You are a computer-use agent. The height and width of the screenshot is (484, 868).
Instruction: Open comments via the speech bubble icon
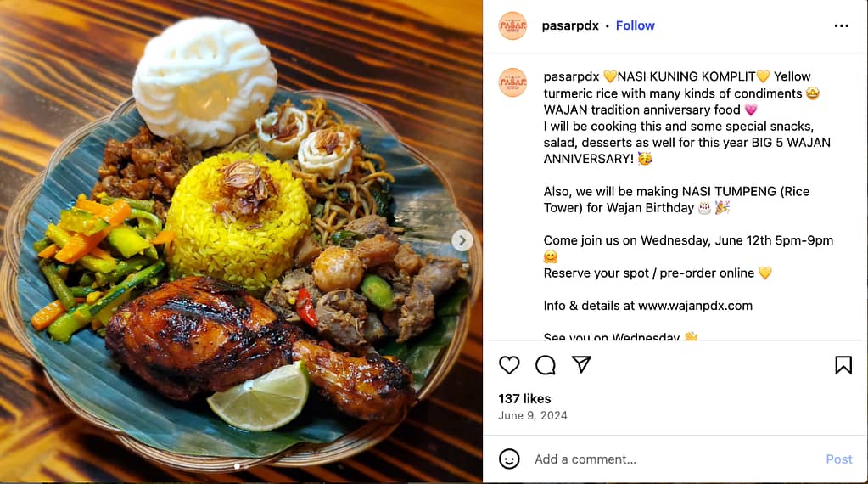546,365
